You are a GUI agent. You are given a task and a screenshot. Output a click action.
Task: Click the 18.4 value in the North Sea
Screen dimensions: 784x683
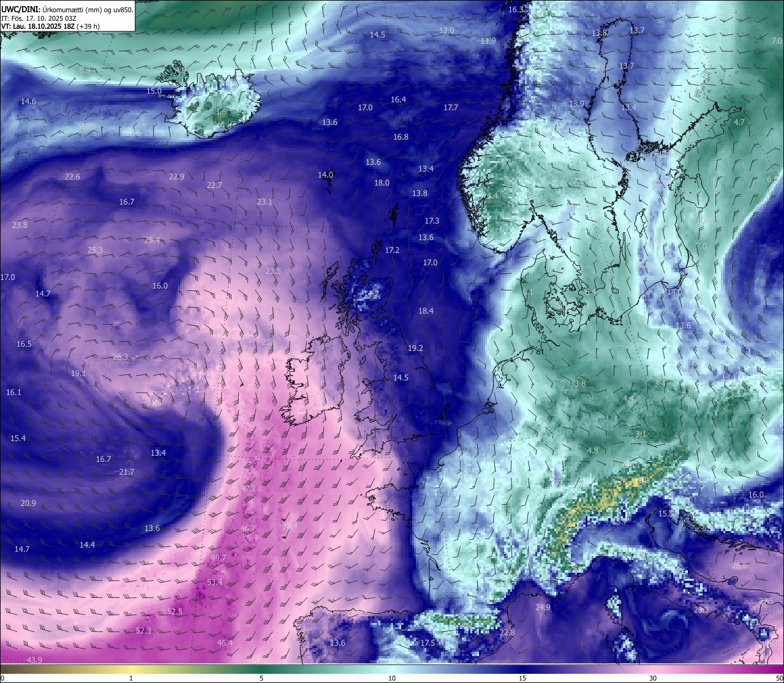[x=426, y=311]
